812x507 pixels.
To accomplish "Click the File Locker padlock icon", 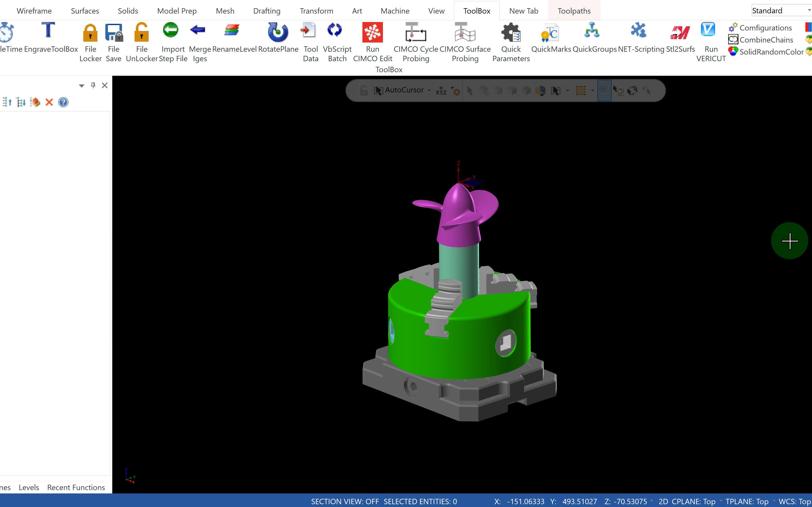I will 90,33.
